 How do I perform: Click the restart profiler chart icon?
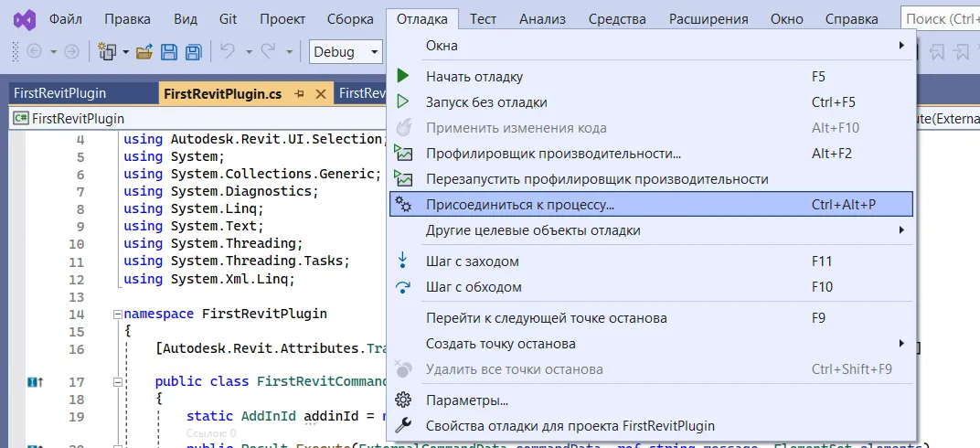point(403,178)
